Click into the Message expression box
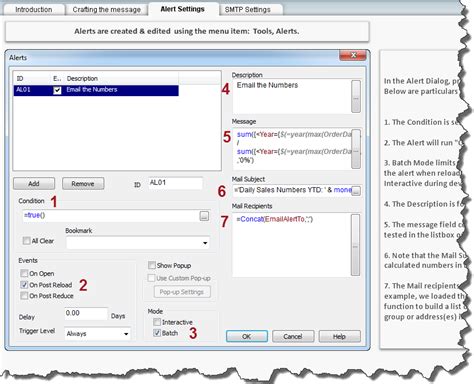The height and width of the screenshot is (384, 474). [x=292, y=149]
